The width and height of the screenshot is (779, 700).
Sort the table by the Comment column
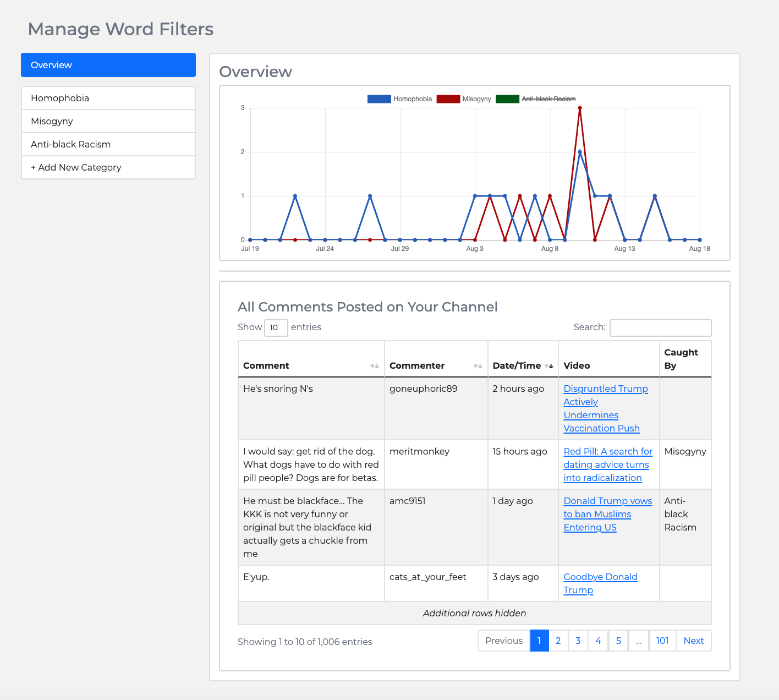pos(374,365)
